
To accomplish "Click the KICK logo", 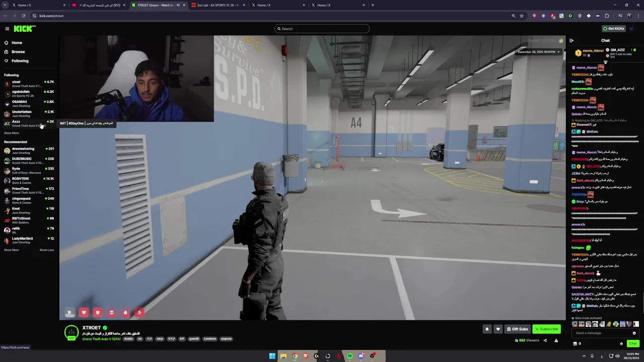I will point(24,29).
